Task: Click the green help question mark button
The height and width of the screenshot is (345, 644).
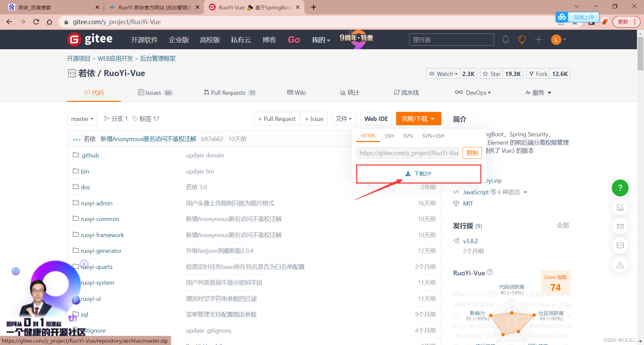Action: [x=620, y=188]
